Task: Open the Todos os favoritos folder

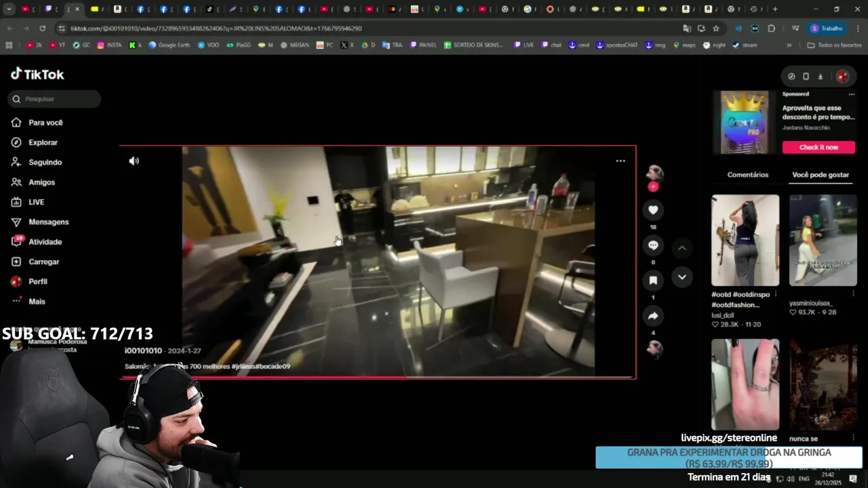Action: tap(834, 45)
